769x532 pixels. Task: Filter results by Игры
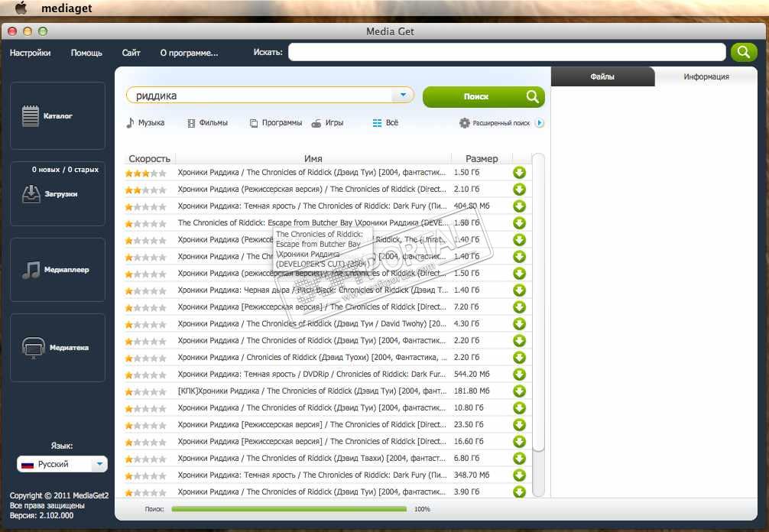[x=328, y=122]
